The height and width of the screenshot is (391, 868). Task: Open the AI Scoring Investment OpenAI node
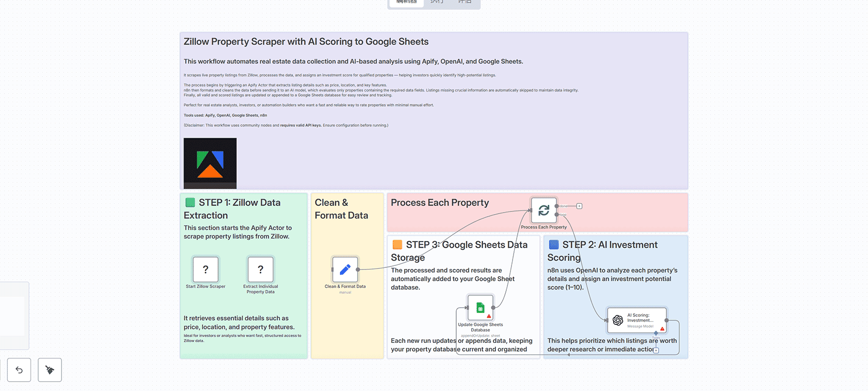(x=637, y=320)
